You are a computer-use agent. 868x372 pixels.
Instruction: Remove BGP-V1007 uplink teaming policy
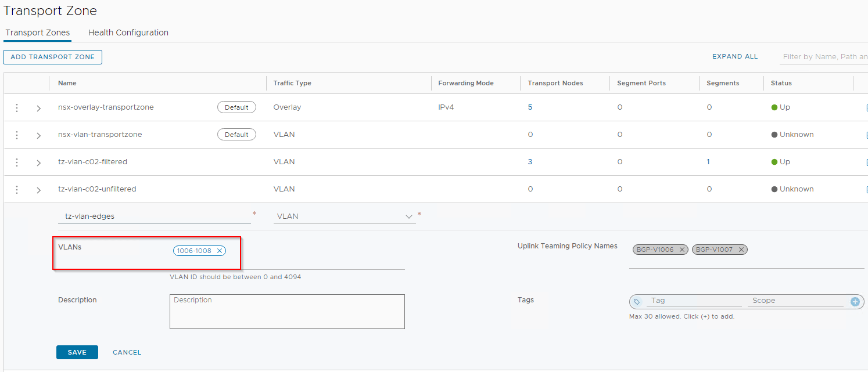coord(741,250)
